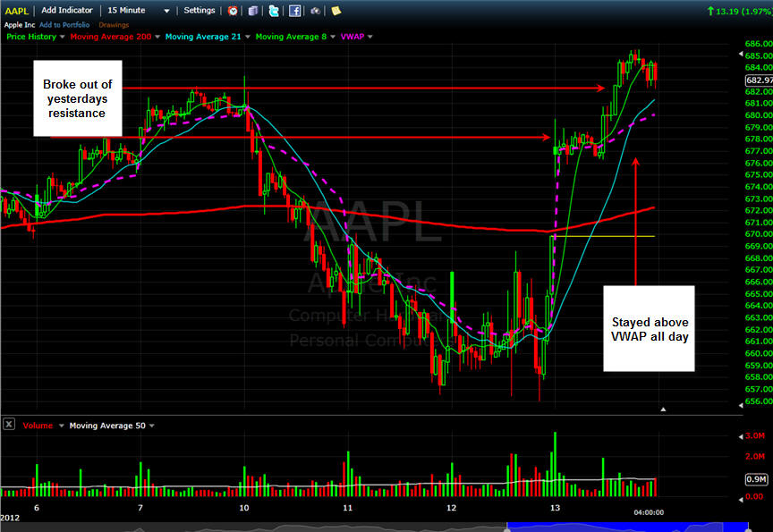This screenshot has width=773, height=532.
Task: Click the blue timeline range selector
Action: [x=626, y=526]
